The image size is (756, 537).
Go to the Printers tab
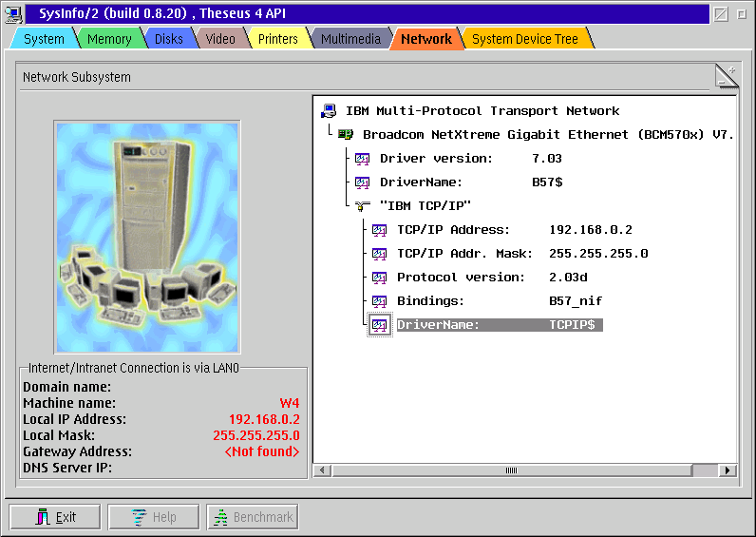(278, 39)
